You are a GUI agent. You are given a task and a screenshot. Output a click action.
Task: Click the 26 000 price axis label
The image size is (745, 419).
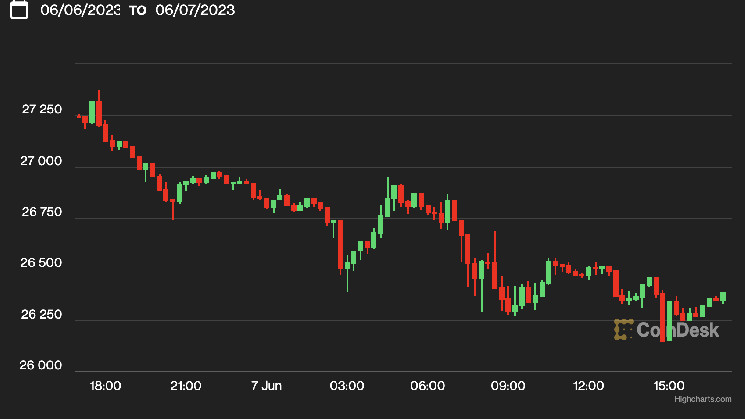(42, 367)
